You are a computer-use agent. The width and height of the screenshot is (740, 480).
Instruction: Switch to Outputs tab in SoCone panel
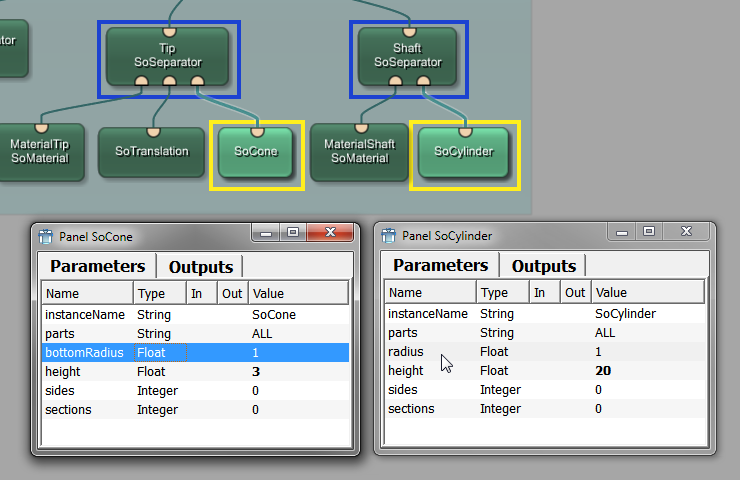200,267
